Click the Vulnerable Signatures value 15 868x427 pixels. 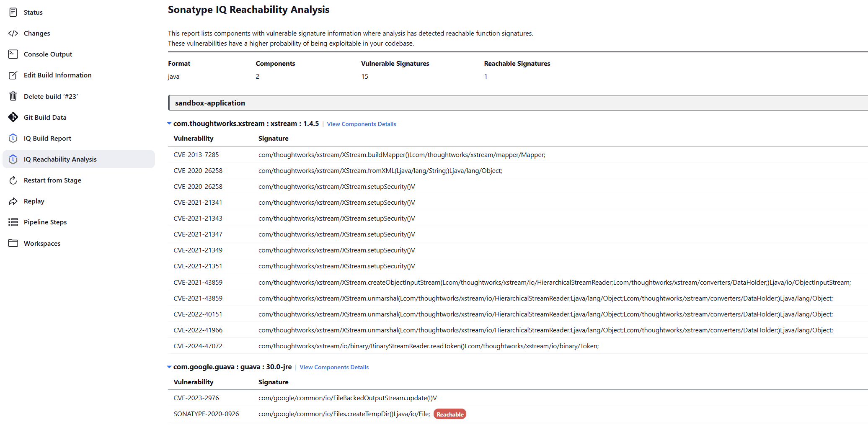point(364,76)
